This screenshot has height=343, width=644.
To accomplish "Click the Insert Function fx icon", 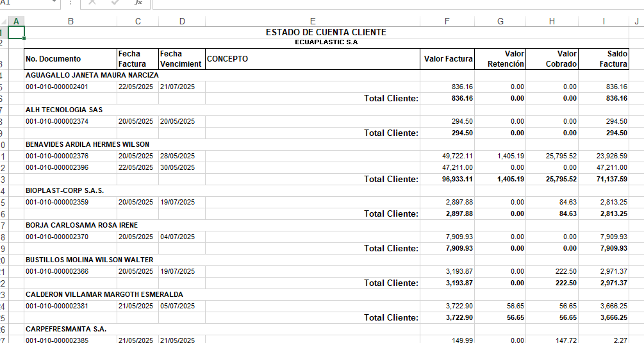I will (138, 3).
